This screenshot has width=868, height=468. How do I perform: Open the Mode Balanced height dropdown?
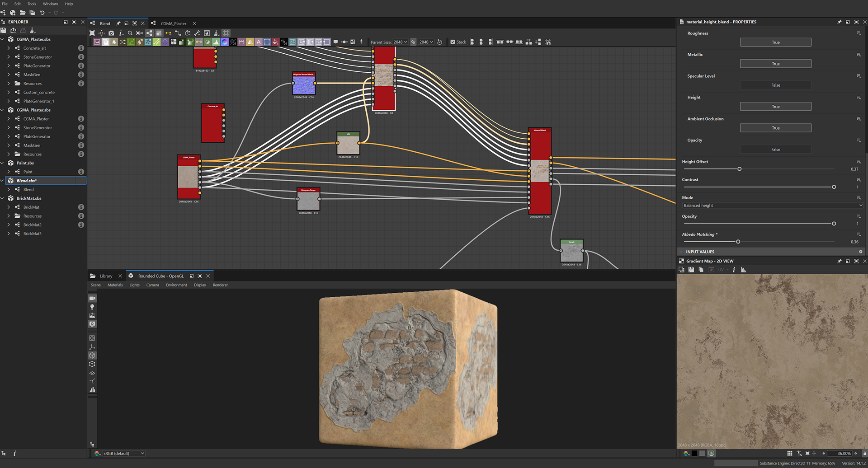pos(773,205)
